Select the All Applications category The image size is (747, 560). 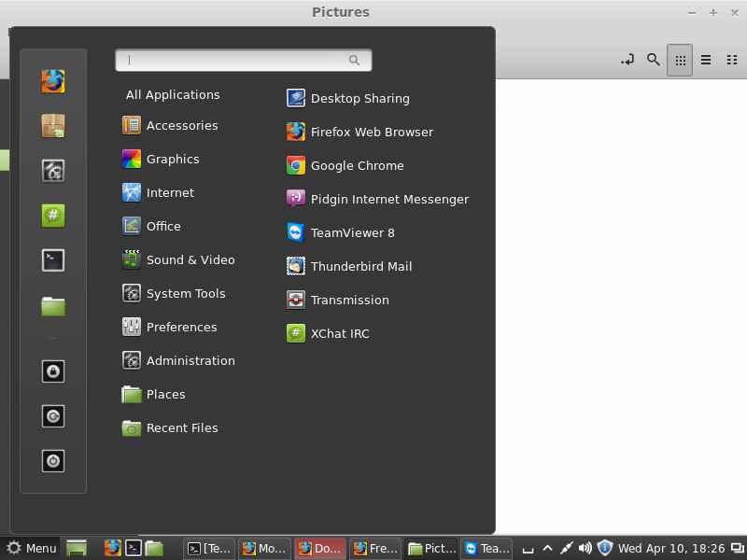pos(173,95)
